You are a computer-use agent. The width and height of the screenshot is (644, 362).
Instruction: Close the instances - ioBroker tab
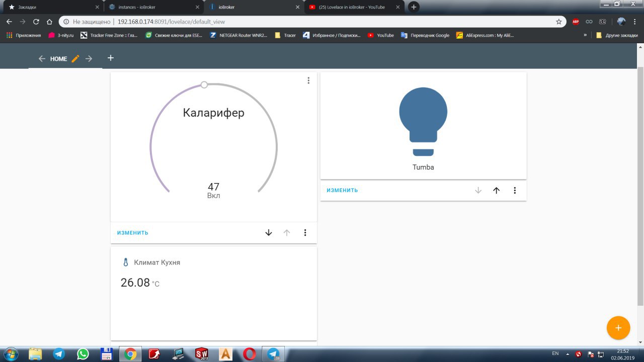tap(197, 7)
